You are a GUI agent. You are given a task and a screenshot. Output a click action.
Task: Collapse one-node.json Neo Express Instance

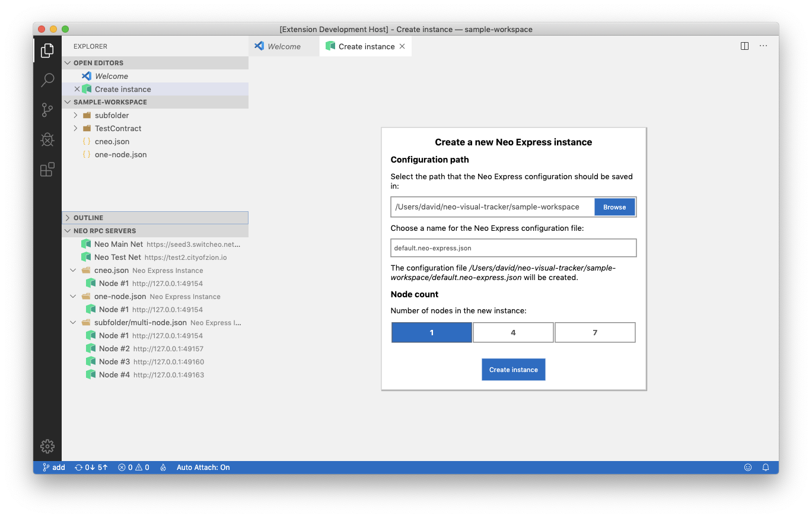click(x=73, y=296)
